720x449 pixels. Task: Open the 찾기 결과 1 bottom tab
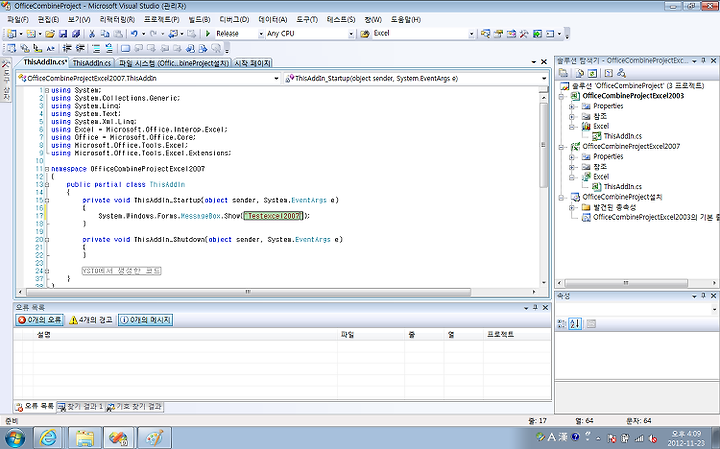pyautogui.click(x=81, y=407)
